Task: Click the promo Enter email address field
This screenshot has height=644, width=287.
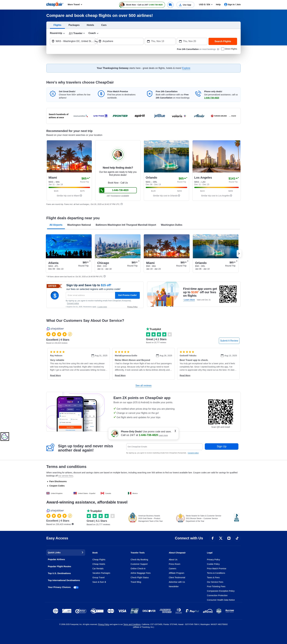Action: pyautogui.click(x=90, y=295)
